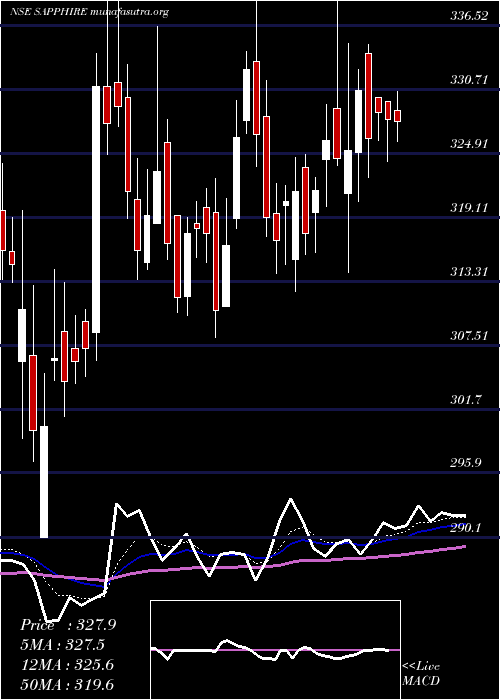This screenshot has height=700, width=500.
Task: Click the last red candlestick on the right
Action: (x=398, y=116)
